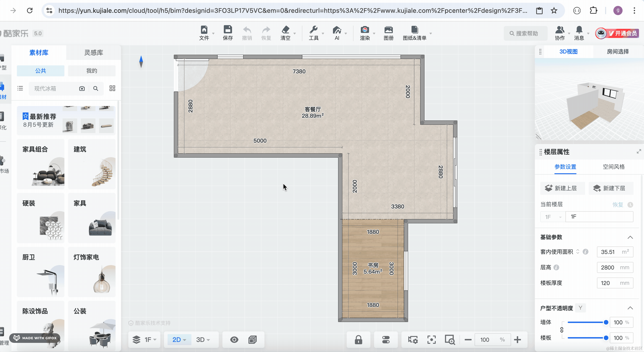The width and height of the screenshot is (644, 352).
Task: Open the 当前楼层 1F dropdown
Action: coord(553,217)
